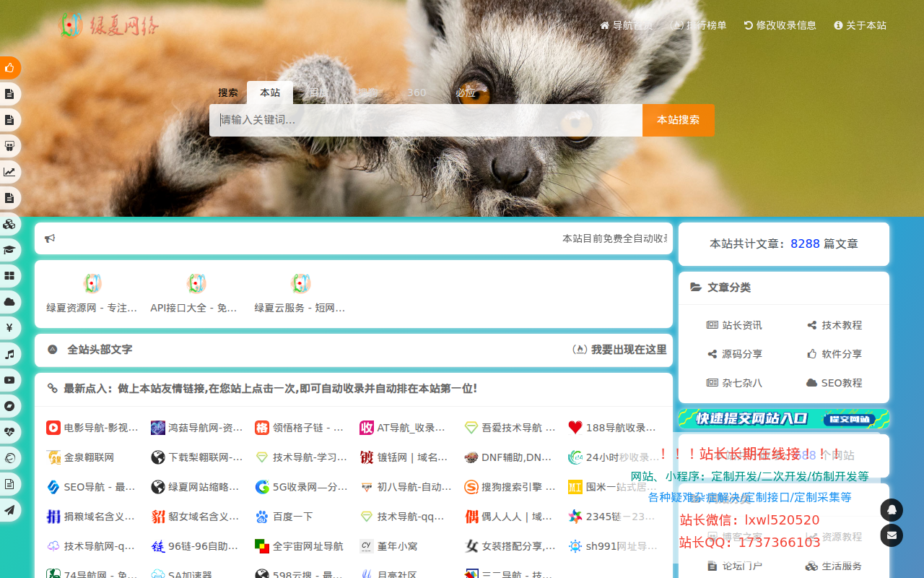Switch to the 本站 search tab
Image resolution: width=924 pixels, height=578 pixels.
pos(270,92)
